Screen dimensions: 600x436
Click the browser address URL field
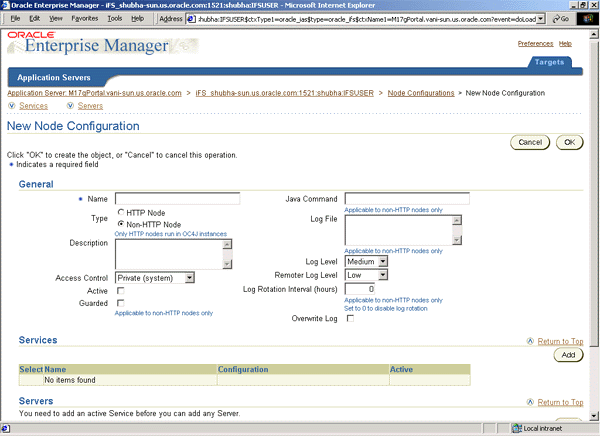(367, 19)
